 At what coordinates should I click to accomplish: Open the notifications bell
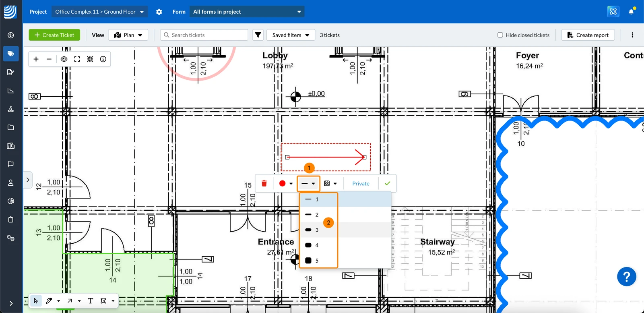631,11
